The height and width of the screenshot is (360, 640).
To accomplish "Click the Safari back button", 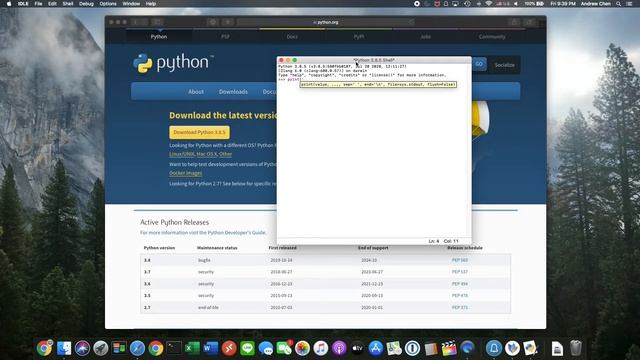I will [x=136, y=22].
